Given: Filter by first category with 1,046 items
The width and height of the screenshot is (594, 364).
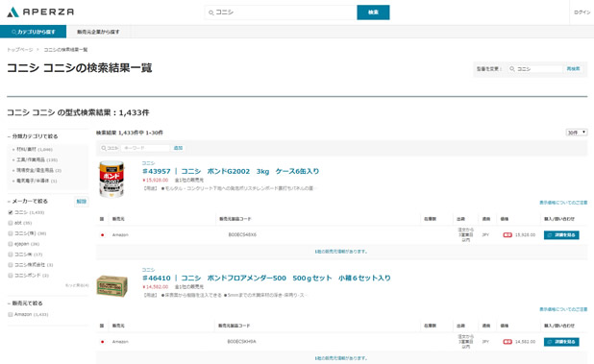Looking at the screenshot, I should tap(34, 150).
